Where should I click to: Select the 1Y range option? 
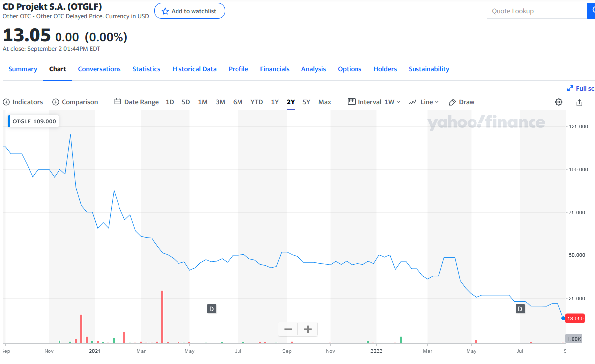pyautogui.click(x=275, y=102)
